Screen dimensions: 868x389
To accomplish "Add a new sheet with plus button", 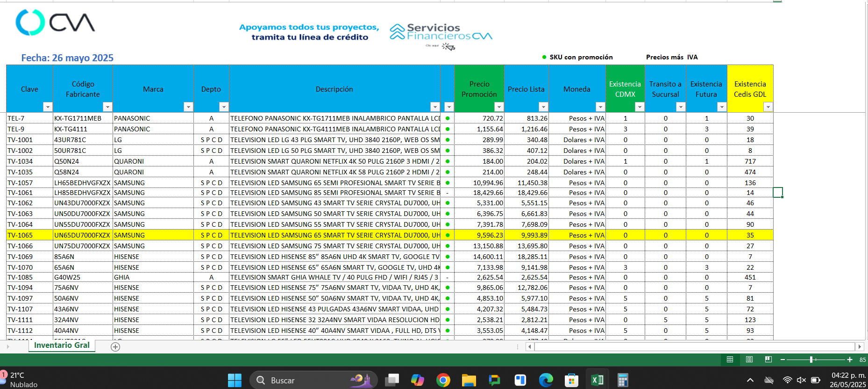I will (115, 346).
